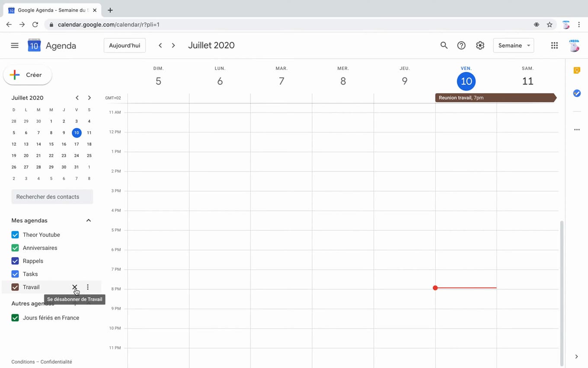The width and height of the screenshot is (588, 368).
Task: Open the main hamburger menu
Action: tap(15, 45)
